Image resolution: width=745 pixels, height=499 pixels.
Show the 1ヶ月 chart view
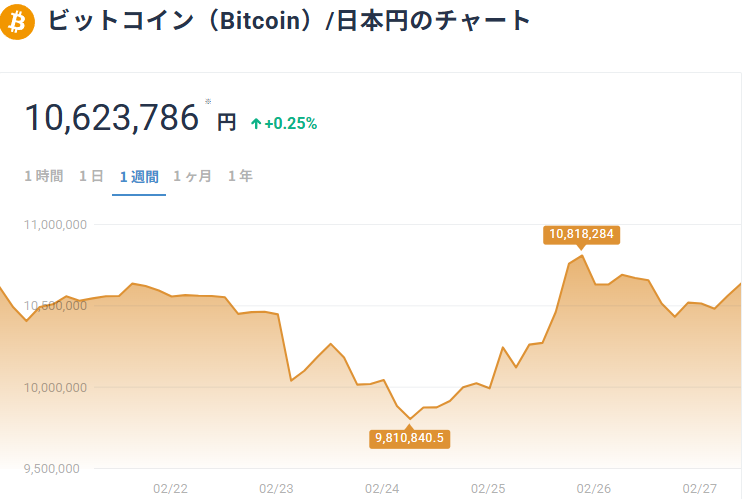tap(192, 177)
